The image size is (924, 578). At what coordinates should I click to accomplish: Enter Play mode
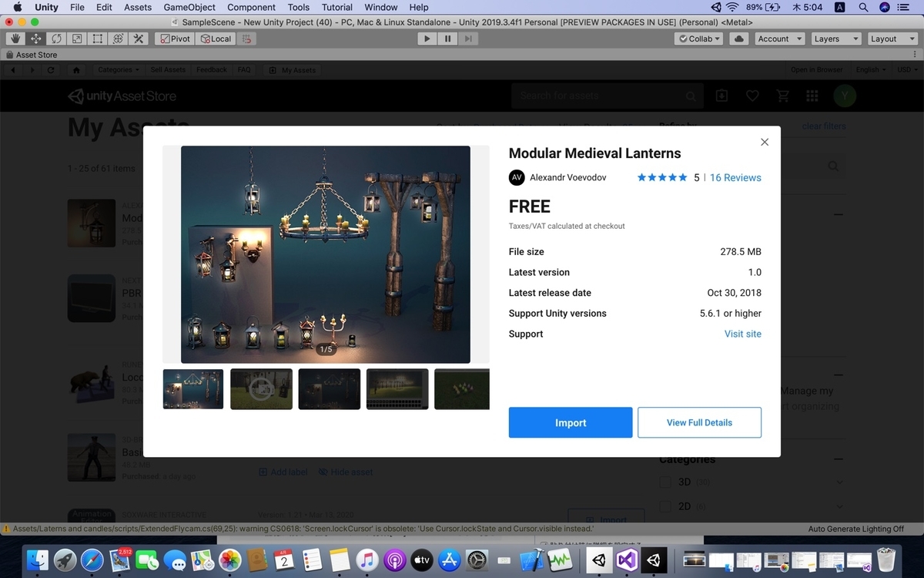(427, 39)
